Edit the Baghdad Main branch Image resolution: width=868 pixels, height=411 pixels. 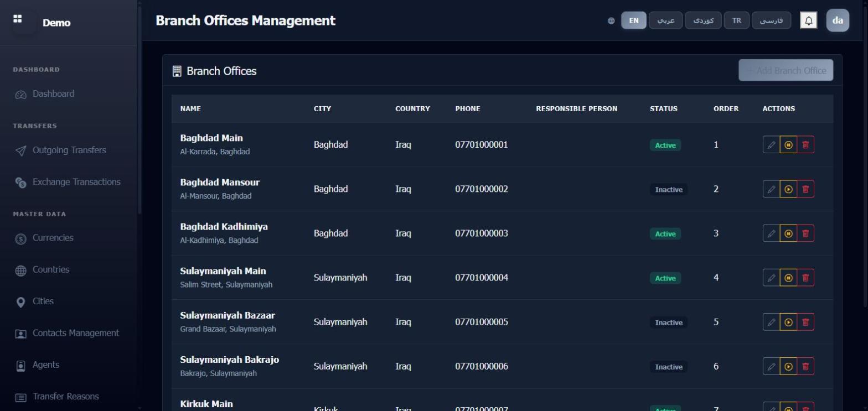click(x=771, y=145)
